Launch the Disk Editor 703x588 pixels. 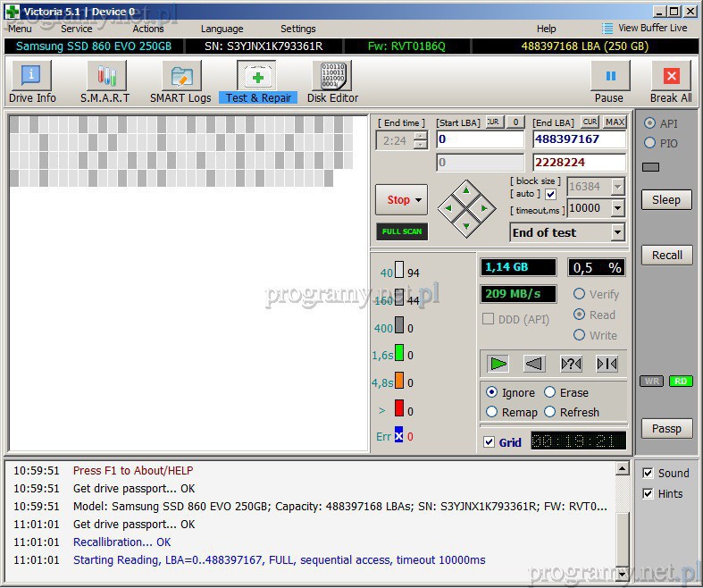coord(332,82)
